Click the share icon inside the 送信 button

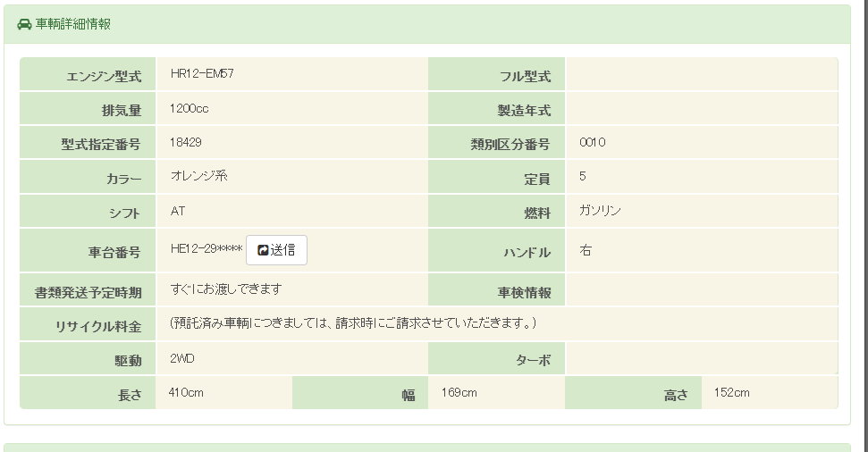[263, 251]
